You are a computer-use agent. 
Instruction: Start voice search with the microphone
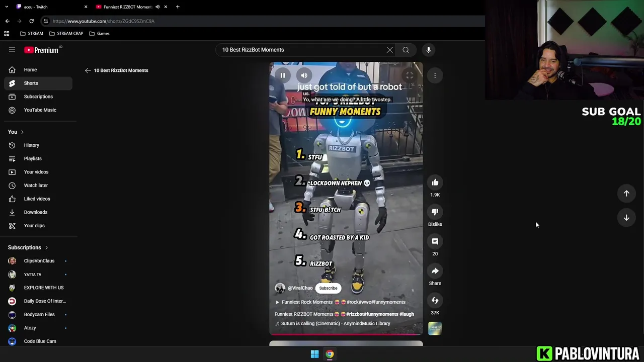click(429, 50)
